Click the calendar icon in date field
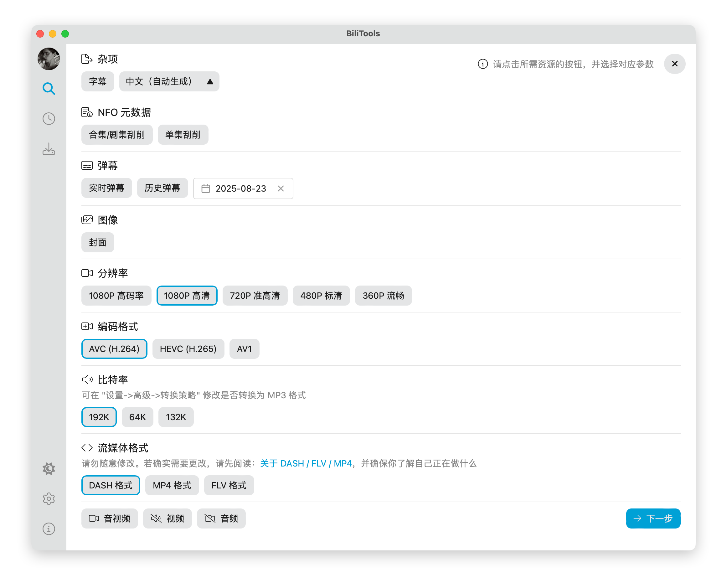Screen dimensions: 727x588 [205, 189]
